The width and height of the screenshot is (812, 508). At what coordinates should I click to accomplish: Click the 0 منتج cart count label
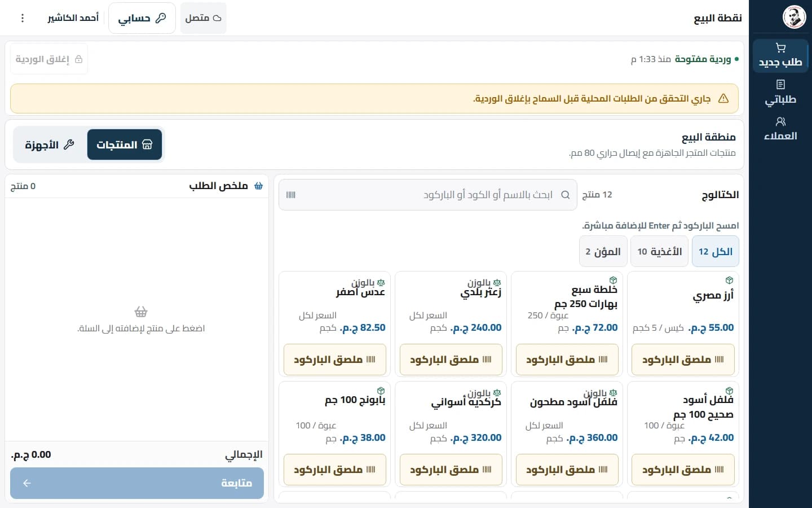pos(23,186)
